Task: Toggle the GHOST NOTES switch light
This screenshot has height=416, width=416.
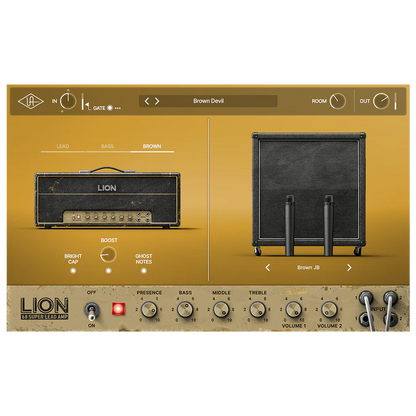Action: tap(144, 271)
